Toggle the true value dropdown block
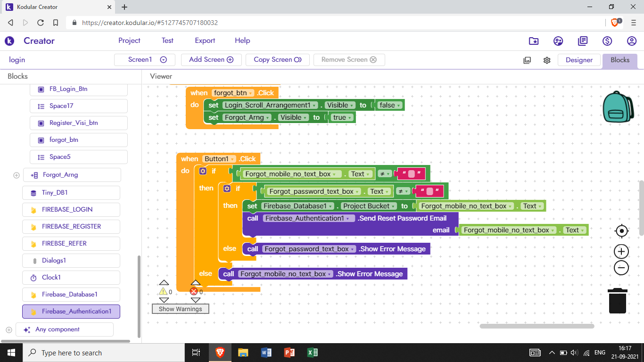 (x=341, y=117)
